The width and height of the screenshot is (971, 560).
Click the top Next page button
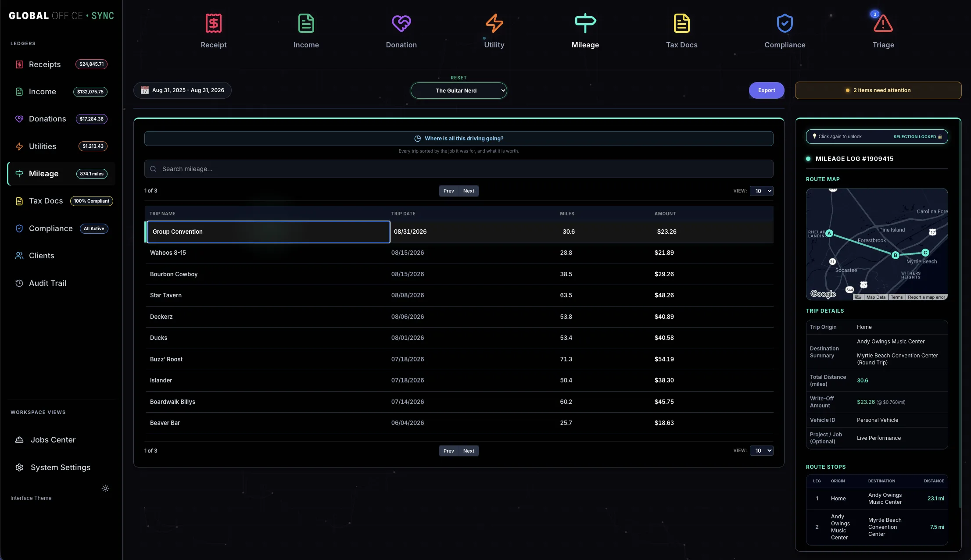pyautogui.click(x=469, y=191)
